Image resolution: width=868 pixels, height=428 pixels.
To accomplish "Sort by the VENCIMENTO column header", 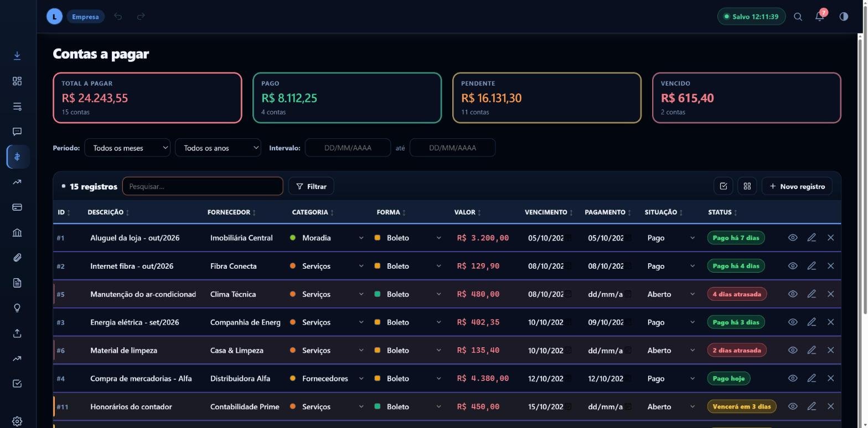I will point(549,212).
